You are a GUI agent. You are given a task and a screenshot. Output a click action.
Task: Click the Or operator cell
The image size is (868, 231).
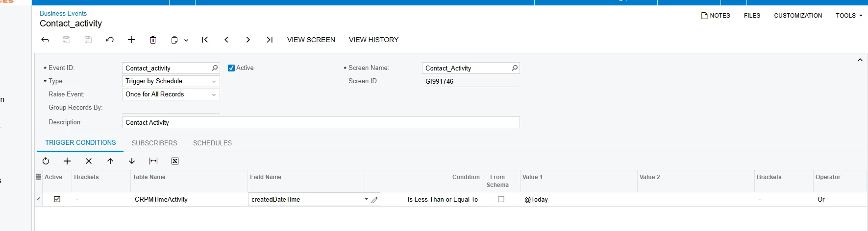coord(840,199)
